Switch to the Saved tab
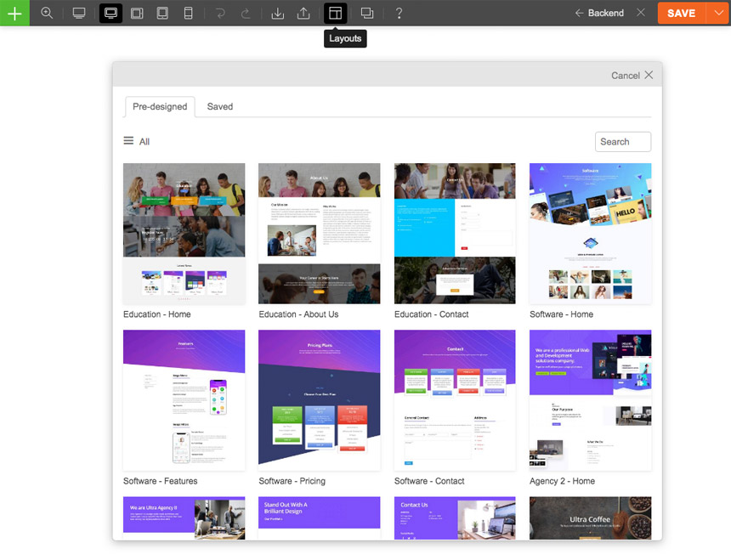The height and width of the screenshot is (560, 731). [220, 107]
